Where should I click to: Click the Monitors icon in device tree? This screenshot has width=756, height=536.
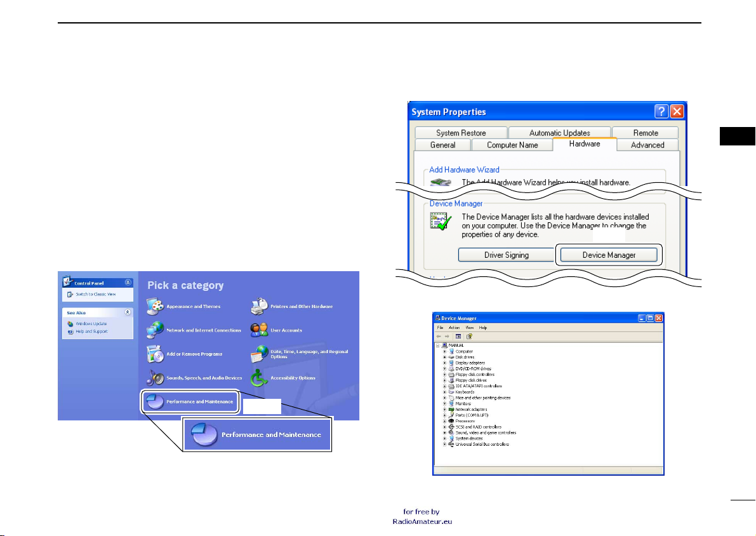[451, 403]
